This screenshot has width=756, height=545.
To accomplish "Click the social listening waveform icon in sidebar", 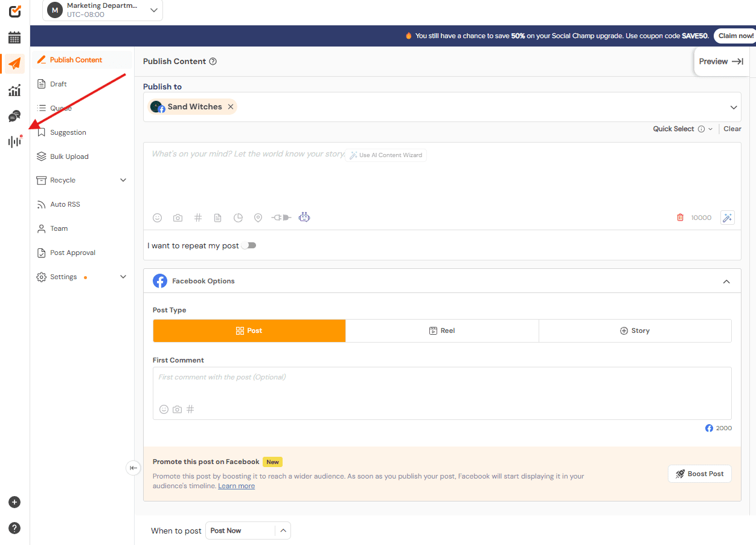I will click(14, 141).
